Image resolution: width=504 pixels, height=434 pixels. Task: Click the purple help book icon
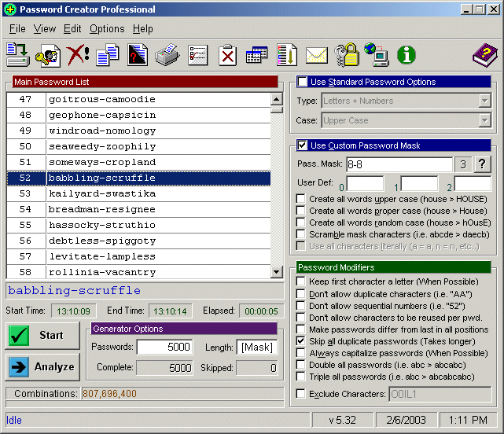pyautogui.click(x=485, y=55)
